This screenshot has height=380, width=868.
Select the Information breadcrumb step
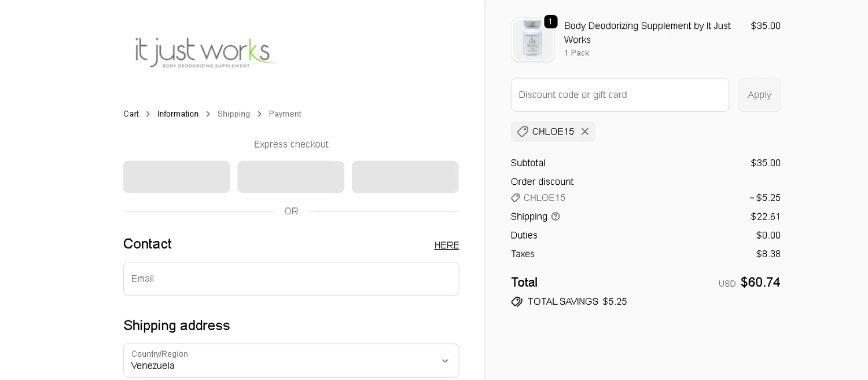point(178,114)
